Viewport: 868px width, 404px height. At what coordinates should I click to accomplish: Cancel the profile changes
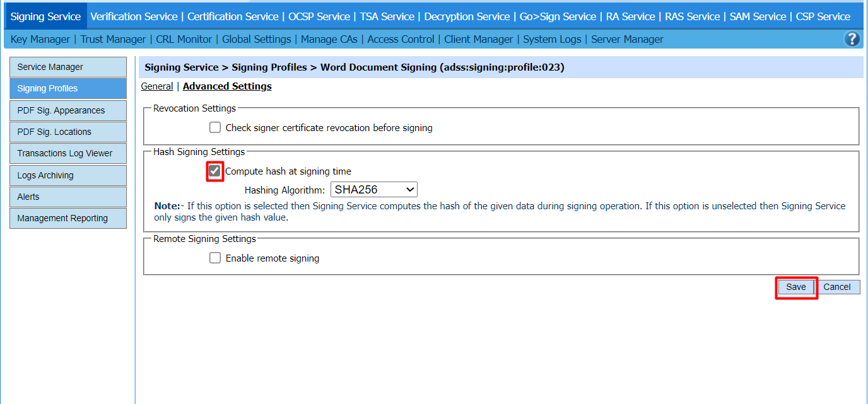click(837, 287)
